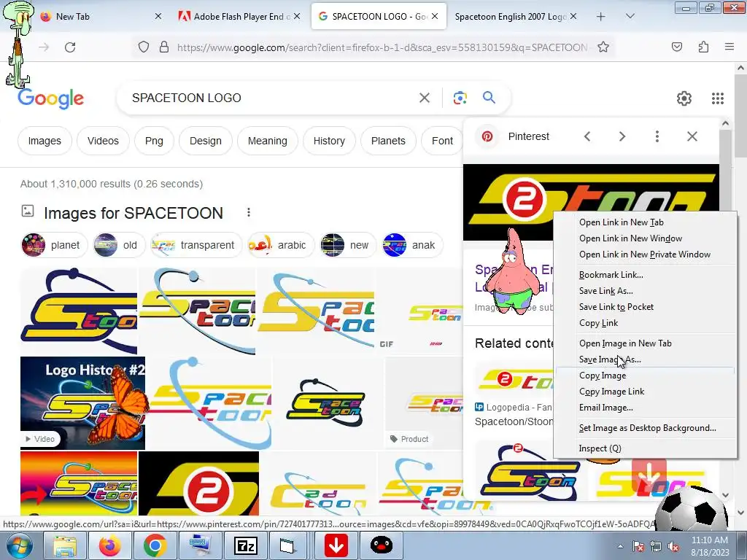Open 7-Zip from taskbar
The height and width of the screenshot is (560, 747).
click(246, 545)
